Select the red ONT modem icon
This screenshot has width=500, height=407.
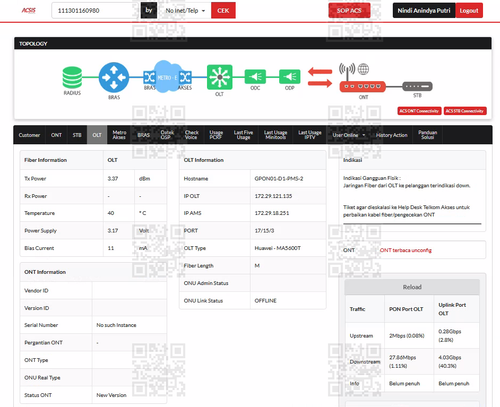pos(363,87)
